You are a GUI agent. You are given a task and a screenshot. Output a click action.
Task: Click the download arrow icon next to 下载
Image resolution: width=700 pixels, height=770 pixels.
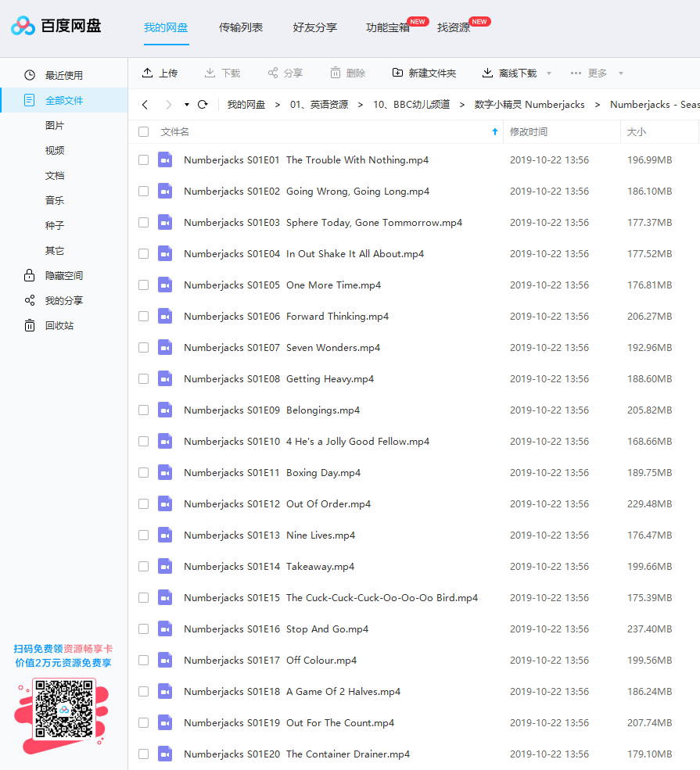[x=210, y=73]
